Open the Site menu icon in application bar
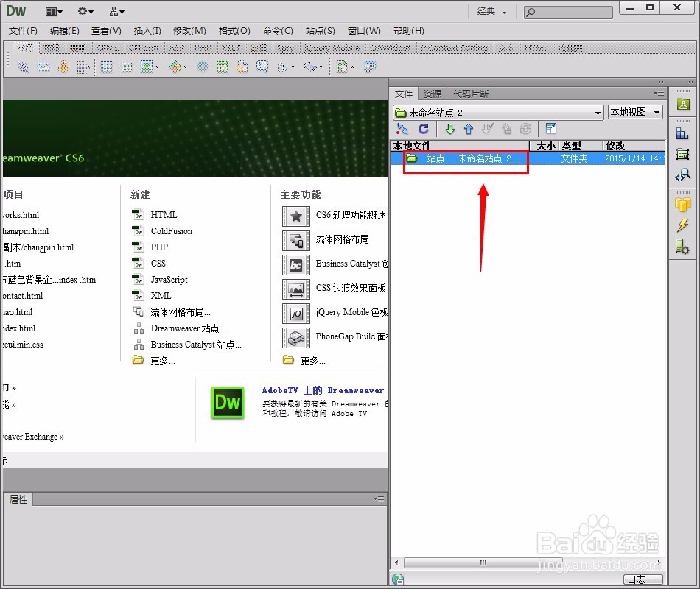Screen dimensions: 700x589 click(117, 12)
